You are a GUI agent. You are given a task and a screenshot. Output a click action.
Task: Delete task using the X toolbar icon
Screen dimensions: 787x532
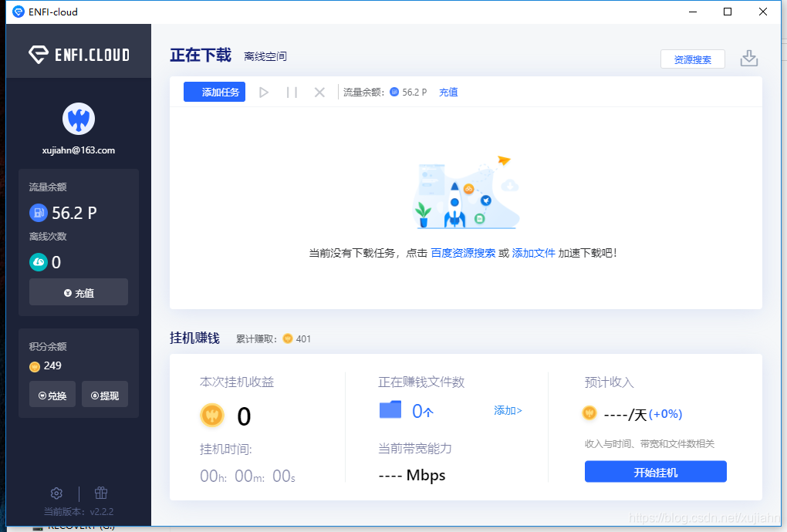click(319, 93)
